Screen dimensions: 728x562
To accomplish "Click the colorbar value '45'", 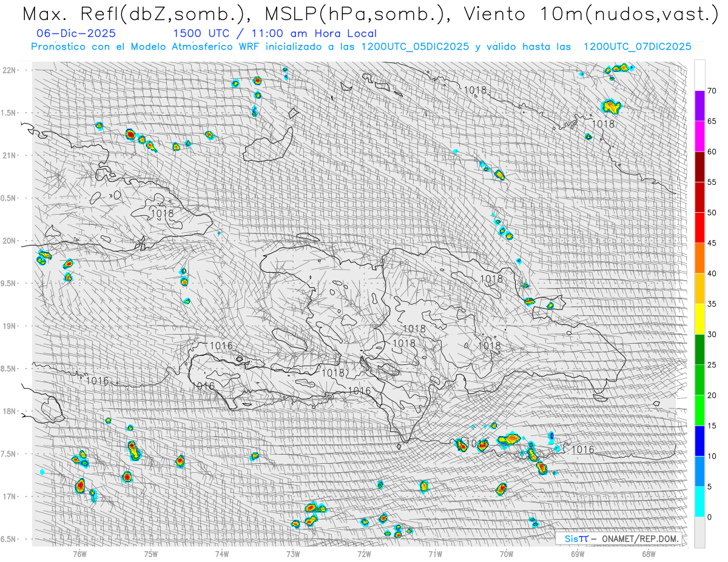I will pyautogui.click(x=712, y=243).
